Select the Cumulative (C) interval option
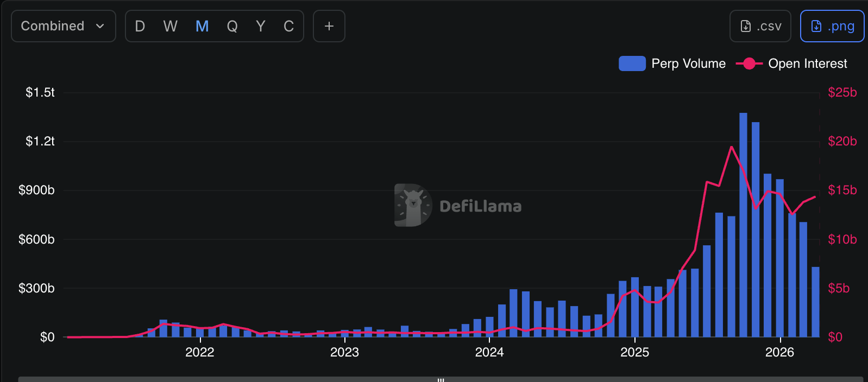The width and height of the screenshot is (868, 382). pos(288,26)
